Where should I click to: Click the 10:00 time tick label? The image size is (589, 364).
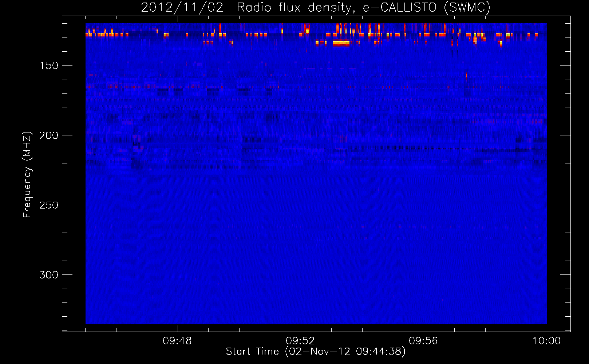[x=546, y=341]
